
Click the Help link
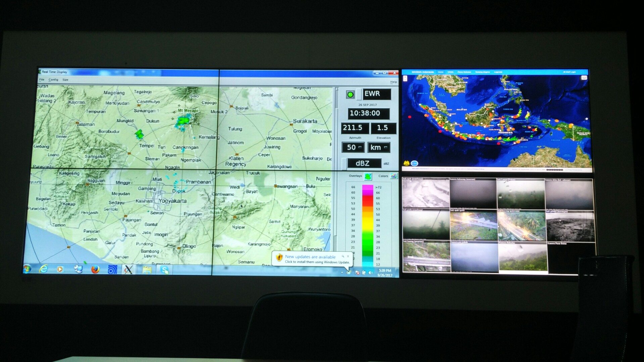pyautogui.click(x=393, y=82)
